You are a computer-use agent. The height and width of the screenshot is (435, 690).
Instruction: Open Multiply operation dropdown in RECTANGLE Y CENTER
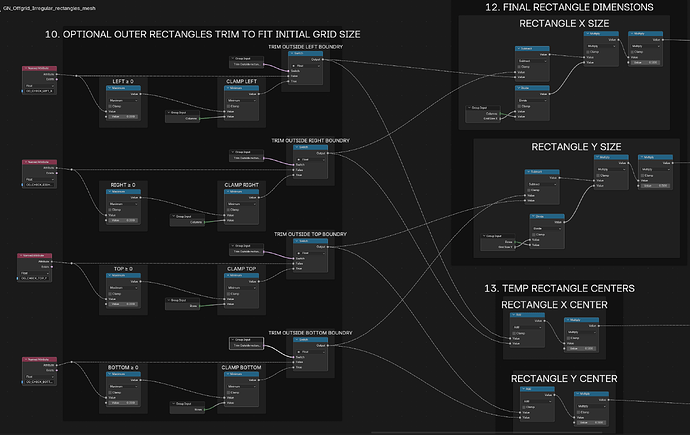coord(592,406)
